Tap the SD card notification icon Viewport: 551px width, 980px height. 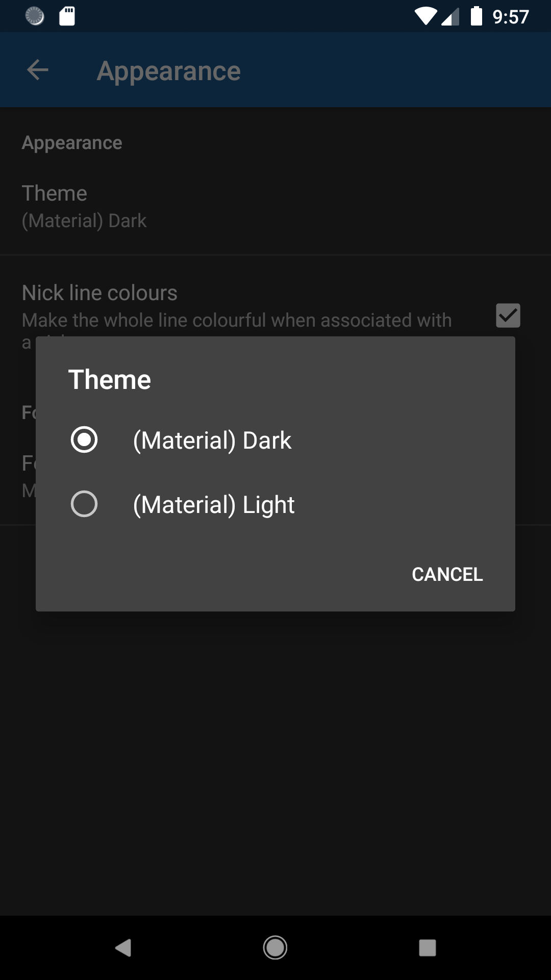click(x=67, y=16)
